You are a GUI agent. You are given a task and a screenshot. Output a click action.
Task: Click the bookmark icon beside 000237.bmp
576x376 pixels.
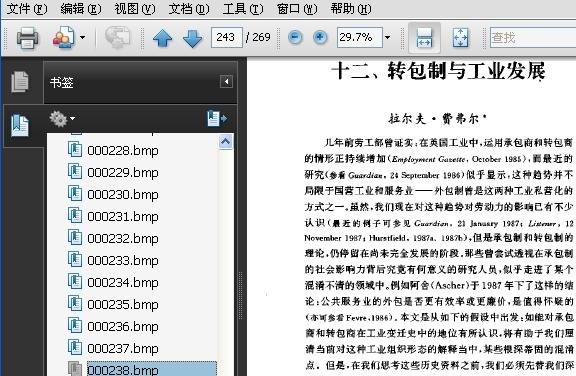click(x=75, y=348)
